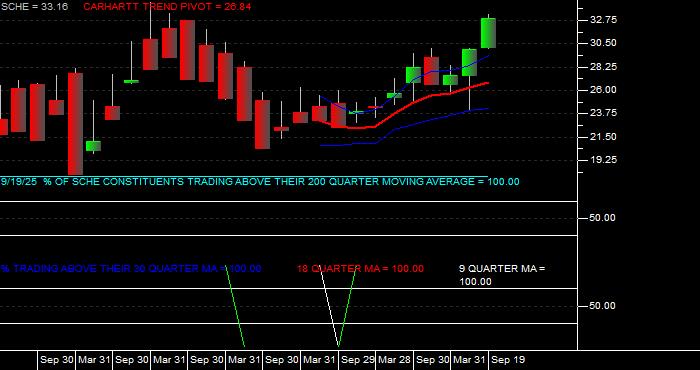Click the 18 QUARTER MA = 100.00 label
The height and width of the screenshot is (370, 700).
click(x=360, y=269)
